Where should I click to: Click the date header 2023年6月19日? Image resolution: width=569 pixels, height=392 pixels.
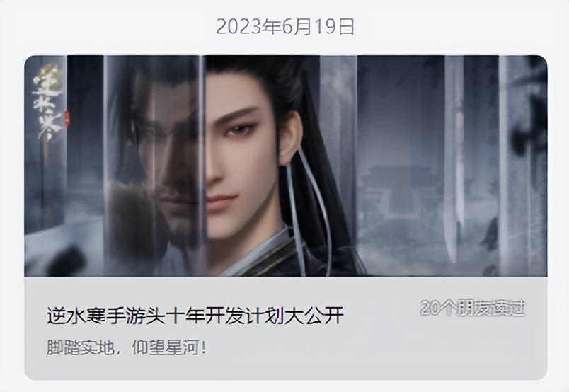(x=285, y=27)
